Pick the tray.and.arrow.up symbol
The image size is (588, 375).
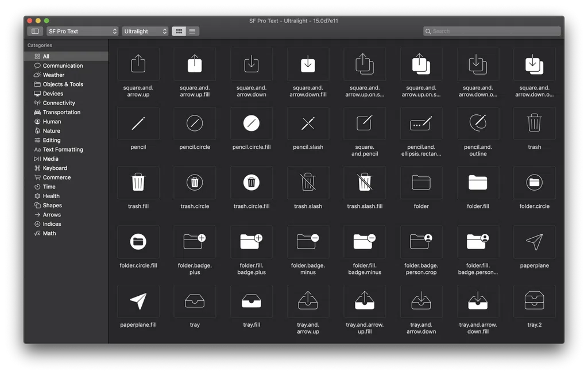[308, 301]
